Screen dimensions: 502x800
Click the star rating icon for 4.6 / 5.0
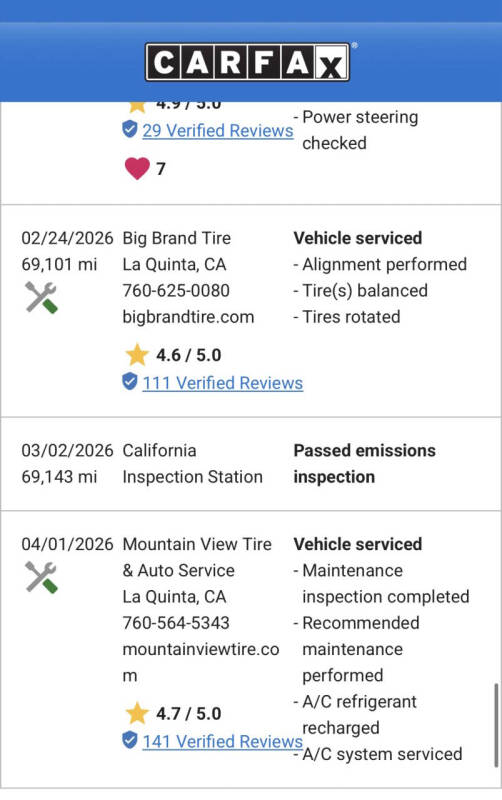[x=137, y=355]
